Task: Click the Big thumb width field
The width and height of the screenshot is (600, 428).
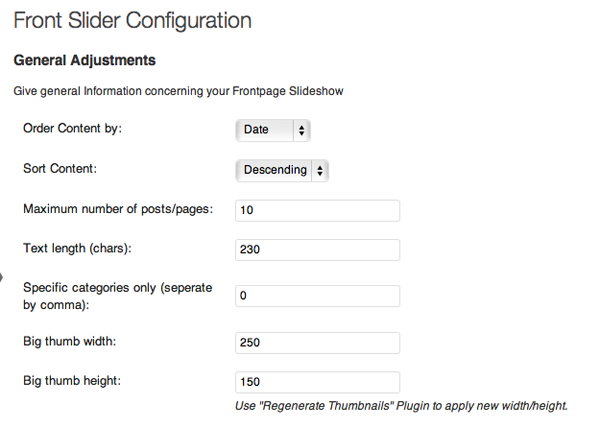Action: click(x=317, y=343)
